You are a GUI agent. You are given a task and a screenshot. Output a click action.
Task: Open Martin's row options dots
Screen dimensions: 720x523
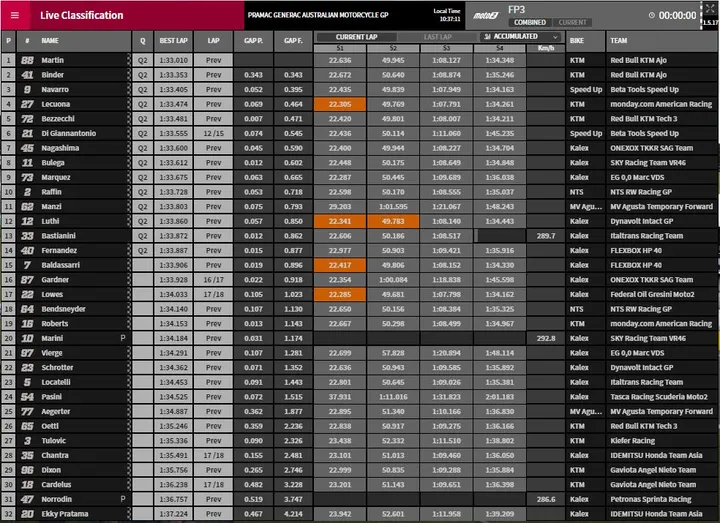point(129,60)
